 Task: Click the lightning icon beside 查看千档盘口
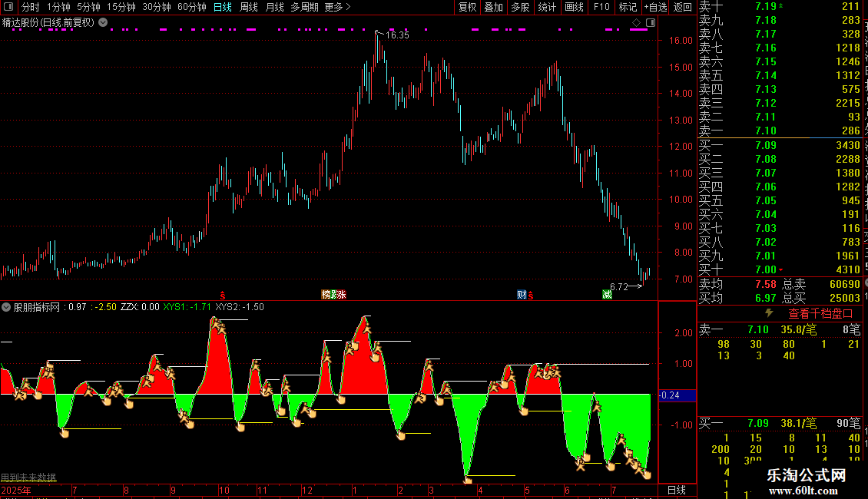(x=769, y=313)
